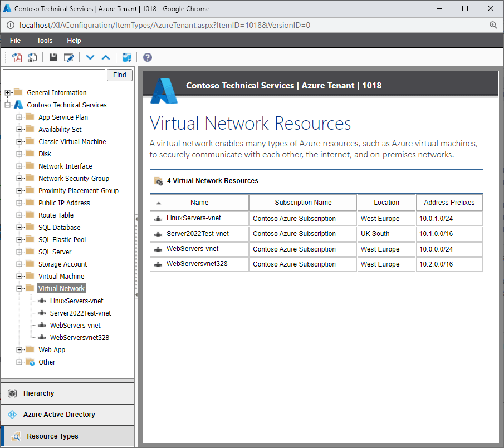Click the WebServersvnet328 tree node icon
This screenshot has width=504, height=448.
click(42, 337)
